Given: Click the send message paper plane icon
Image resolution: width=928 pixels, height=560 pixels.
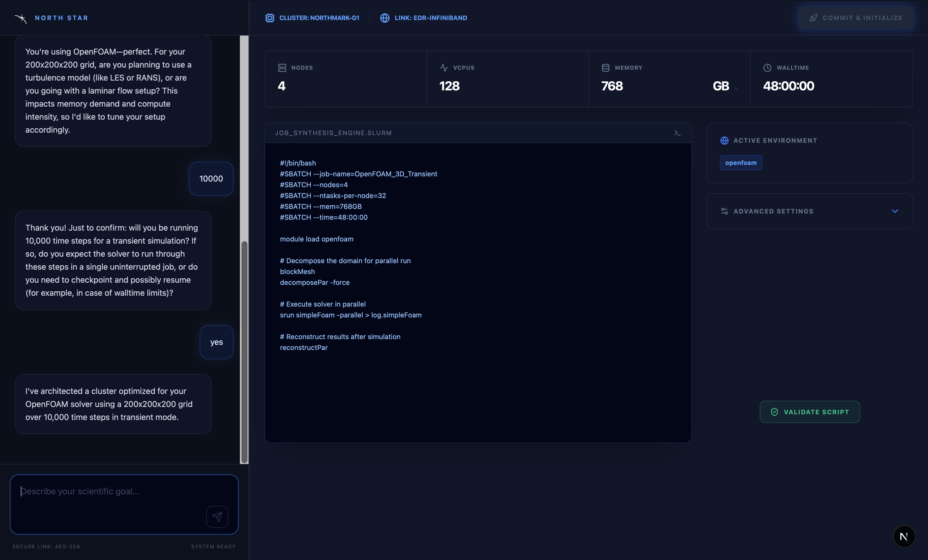Looking at the screenshot, I should pyautogui.click(x=217, y=517).
